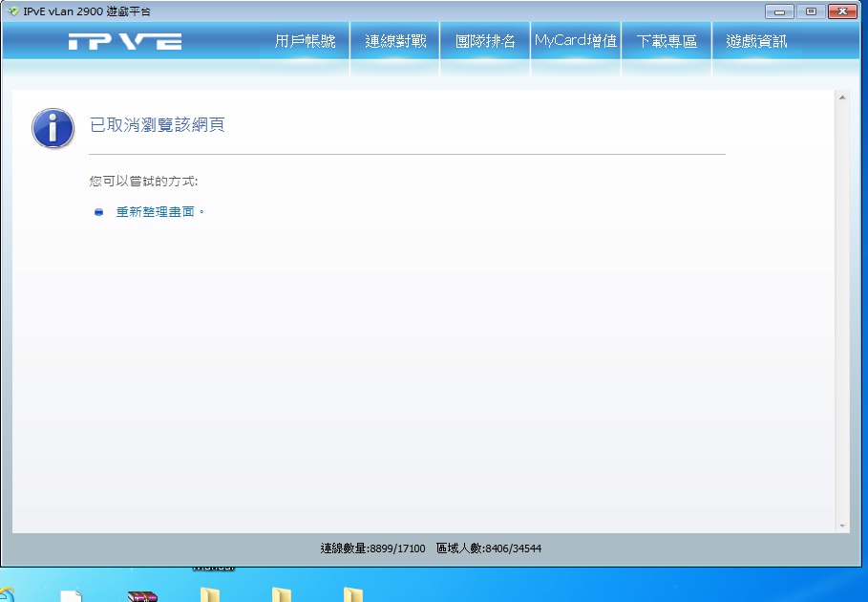This screenshot has height=602, width=868.
Task: Maximize the IPvE vLan window
Action: (x=811, y=11)
